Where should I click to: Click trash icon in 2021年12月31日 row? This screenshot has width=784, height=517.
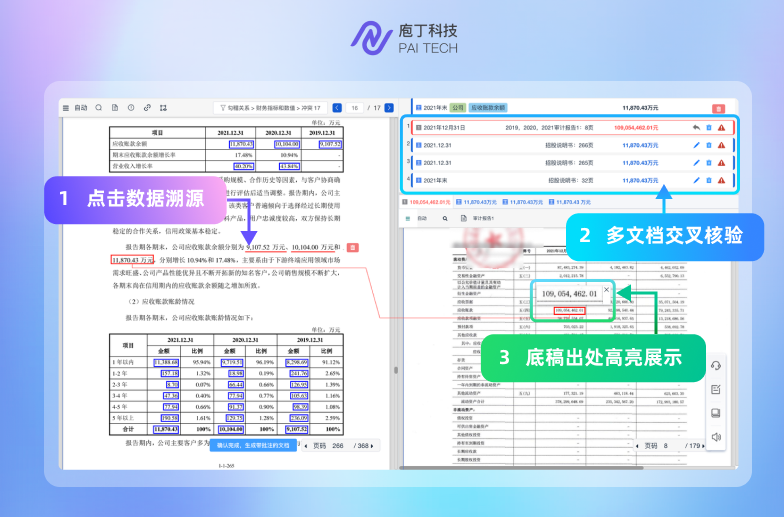tap(708, 128)
